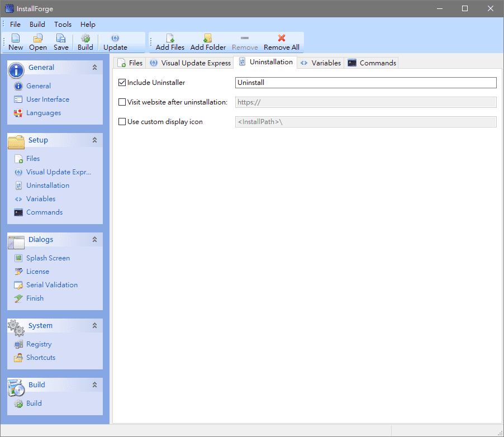Click the <InstallPath>\ icon path field

coord(366,122)
